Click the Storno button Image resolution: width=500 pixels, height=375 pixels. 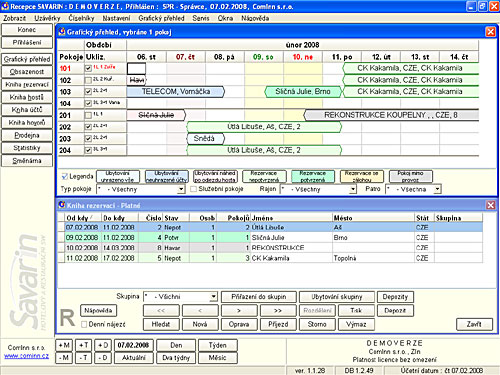(317, 324)
